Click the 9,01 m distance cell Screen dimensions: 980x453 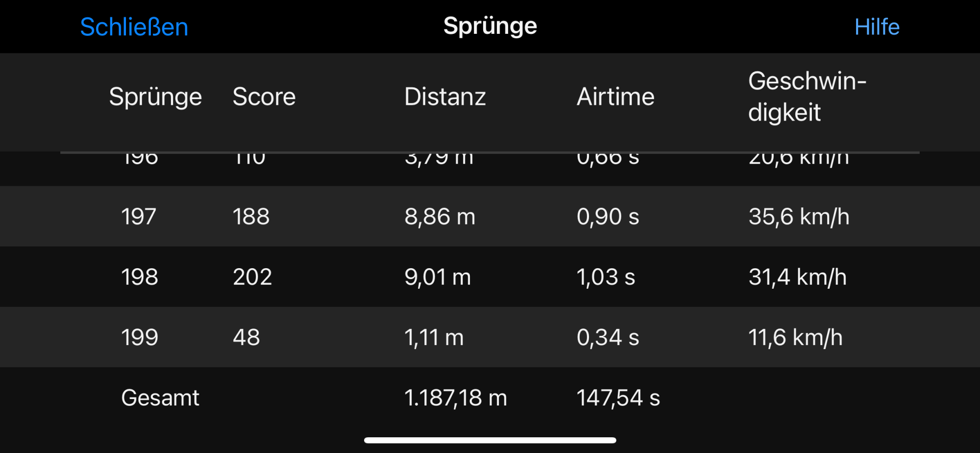pos(438,277)
